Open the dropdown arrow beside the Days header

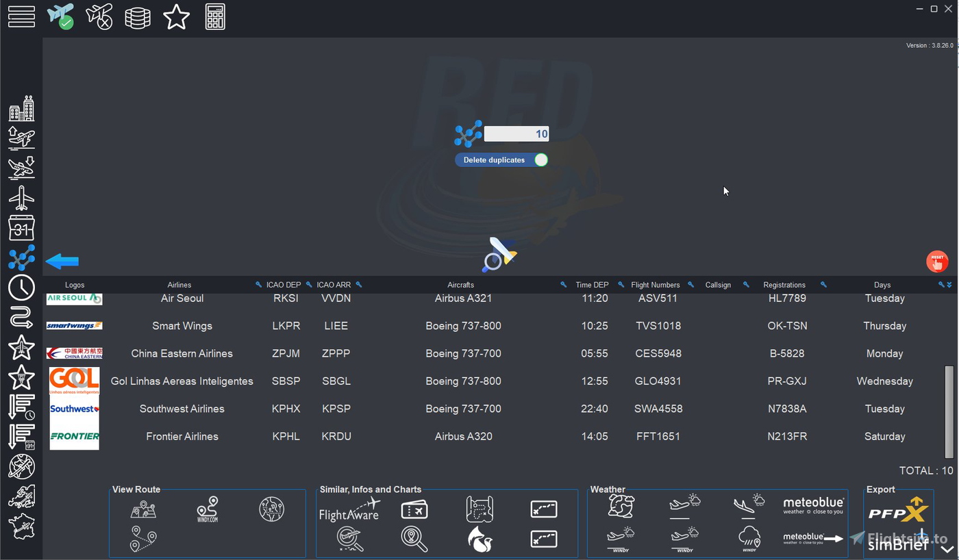pyautogui.click(x=949, y=284)
